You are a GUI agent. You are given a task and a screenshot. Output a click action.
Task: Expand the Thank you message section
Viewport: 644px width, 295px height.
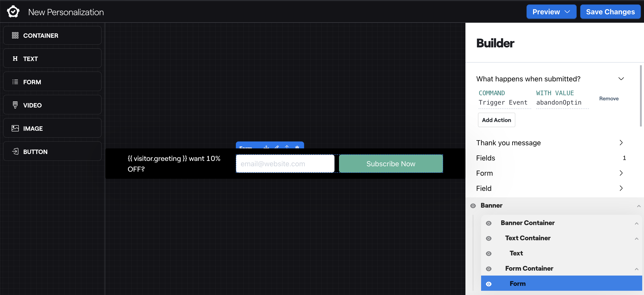621,143
